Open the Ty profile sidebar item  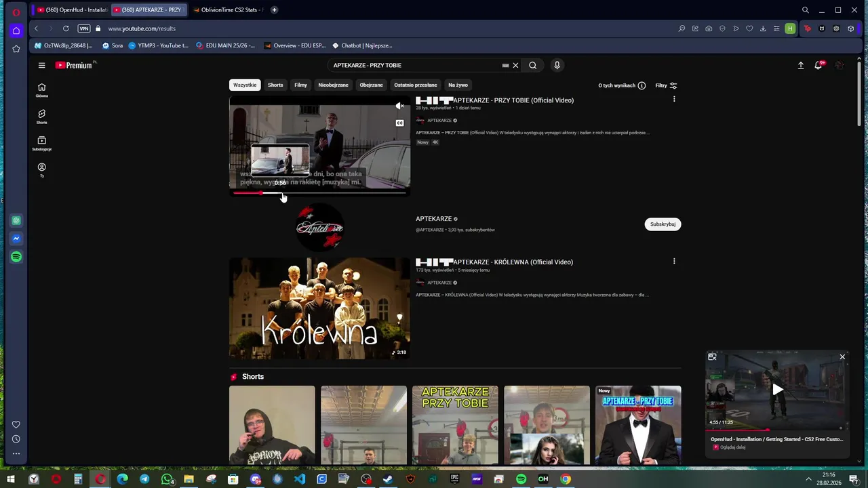click(x=41, y=170)
